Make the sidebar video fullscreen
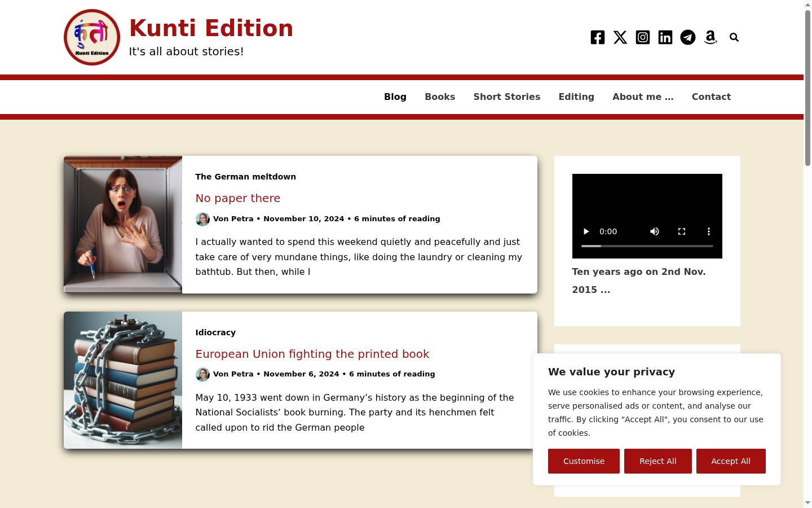 [682, 231]
